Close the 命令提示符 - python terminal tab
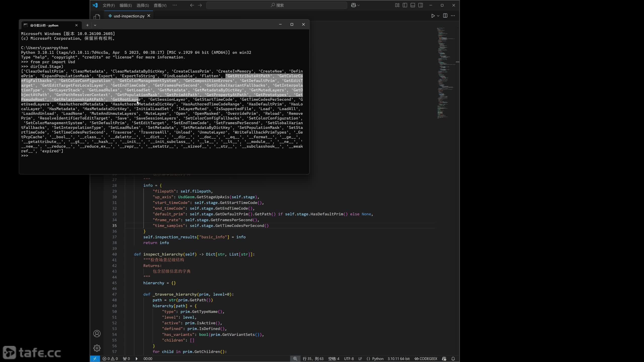Viewport: 644px width, 362px height. tap(76, 25)
